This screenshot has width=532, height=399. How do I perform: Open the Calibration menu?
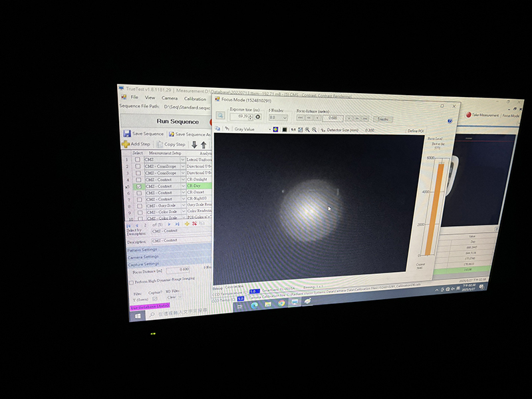195,98
